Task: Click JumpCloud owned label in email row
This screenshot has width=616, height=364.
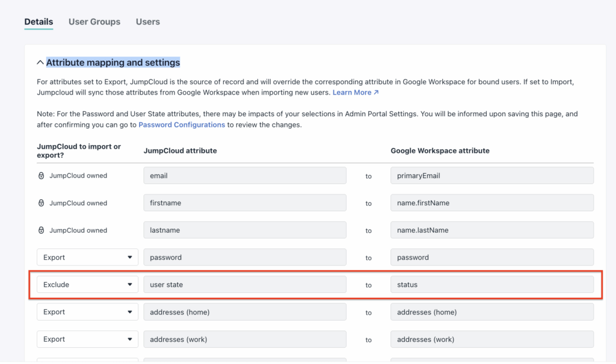Action: [78, 176]
